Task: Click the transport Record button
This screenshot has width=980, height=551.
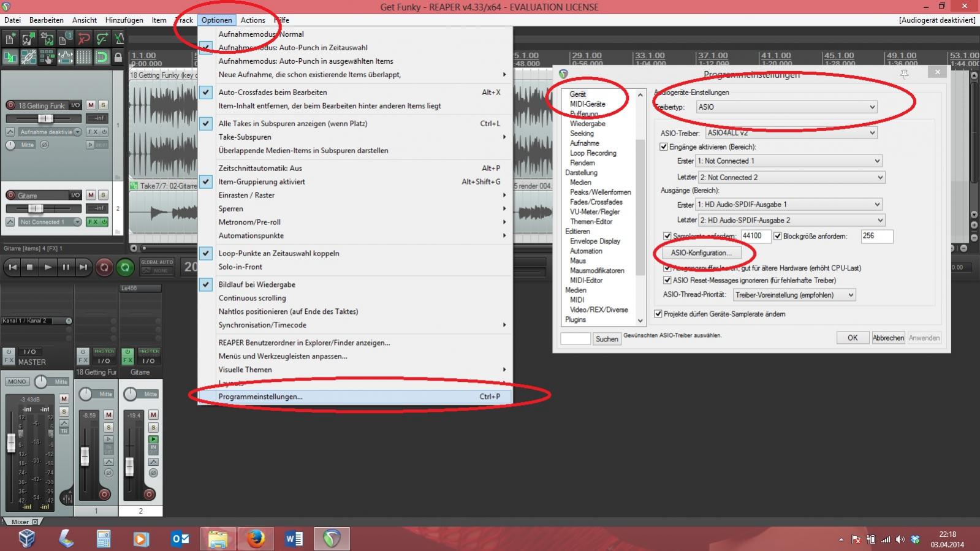Action: tap(104, 267)
